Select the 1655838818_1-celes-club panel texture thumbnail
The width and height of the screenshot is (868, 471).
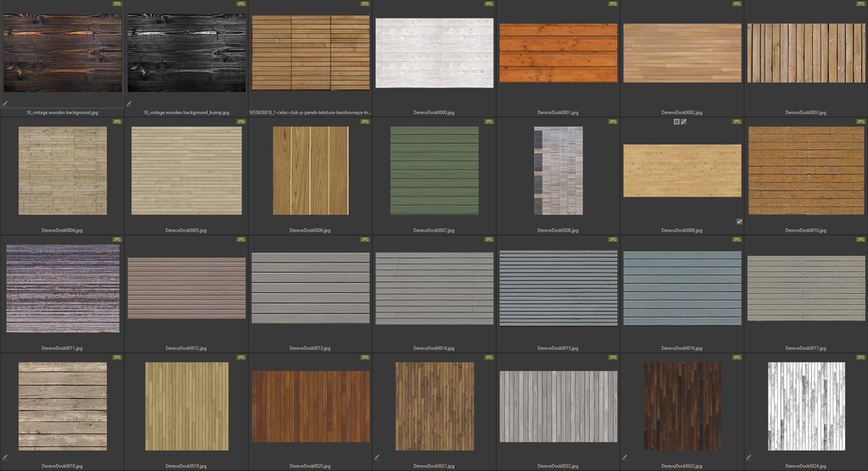tap(310, 53)
